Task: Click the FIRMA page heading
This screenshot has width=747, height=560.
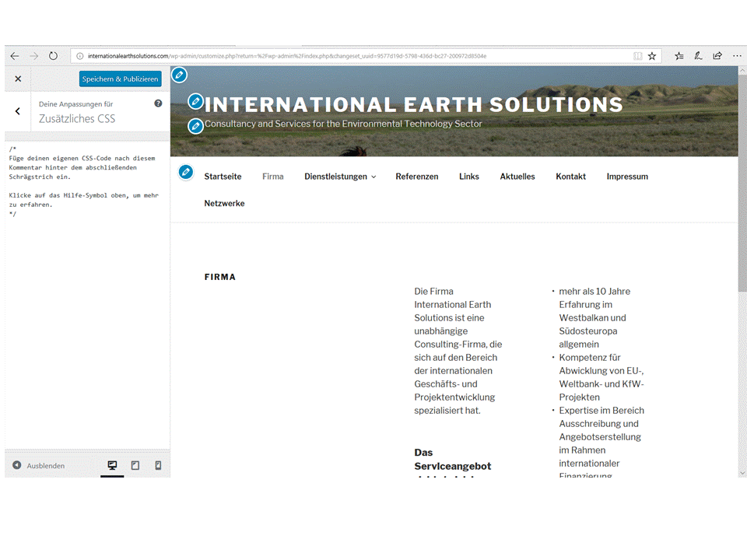Action: tap(220, 277)
